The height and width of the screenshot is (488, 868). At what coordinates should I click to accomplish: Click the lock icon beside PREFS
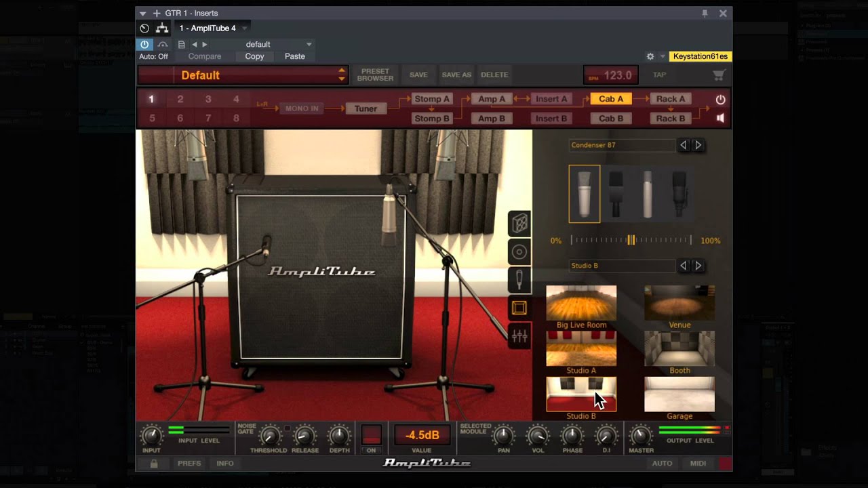[154, 464]
